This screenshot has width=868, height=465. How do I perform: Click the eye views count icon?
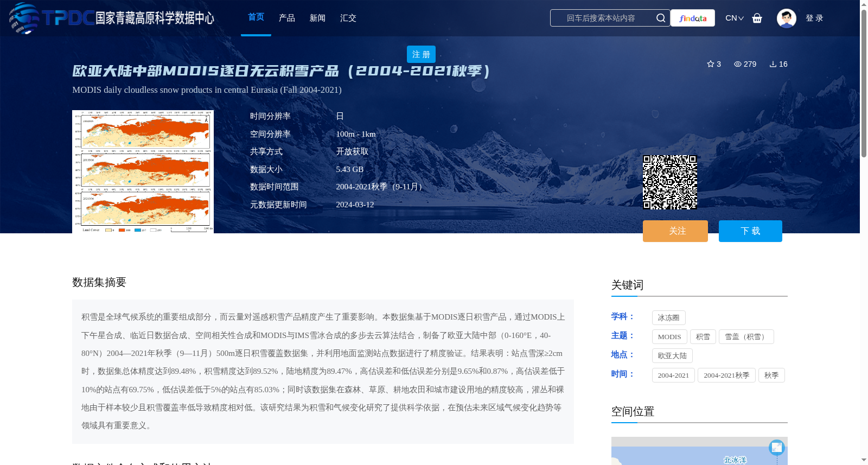click(x=738, y=64)
